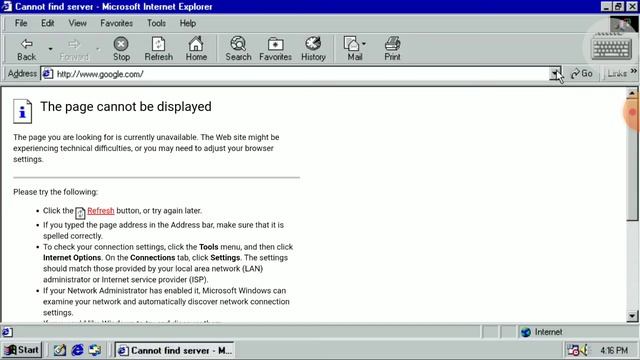The width and height of the screenshot is (640, 360).
Task: Click the page icon next to the address
Action: [48, 74]
